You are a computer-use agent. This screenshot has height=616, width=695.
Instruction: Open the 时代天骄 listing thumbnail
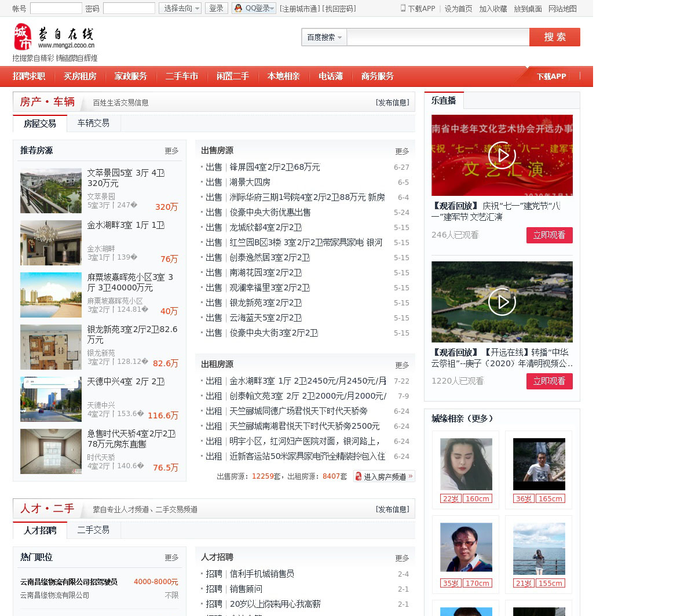51,451
